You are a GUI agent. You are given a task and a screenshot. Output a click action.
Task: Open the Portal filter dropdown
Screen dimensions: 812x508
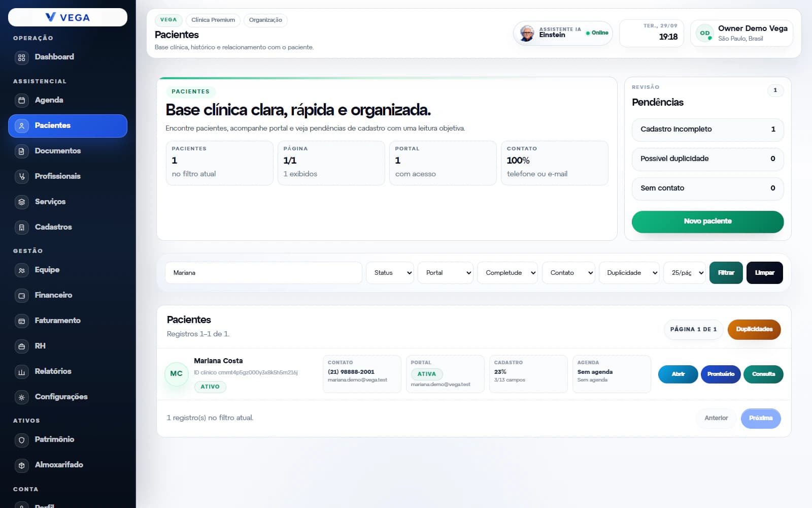coord(446,273)
